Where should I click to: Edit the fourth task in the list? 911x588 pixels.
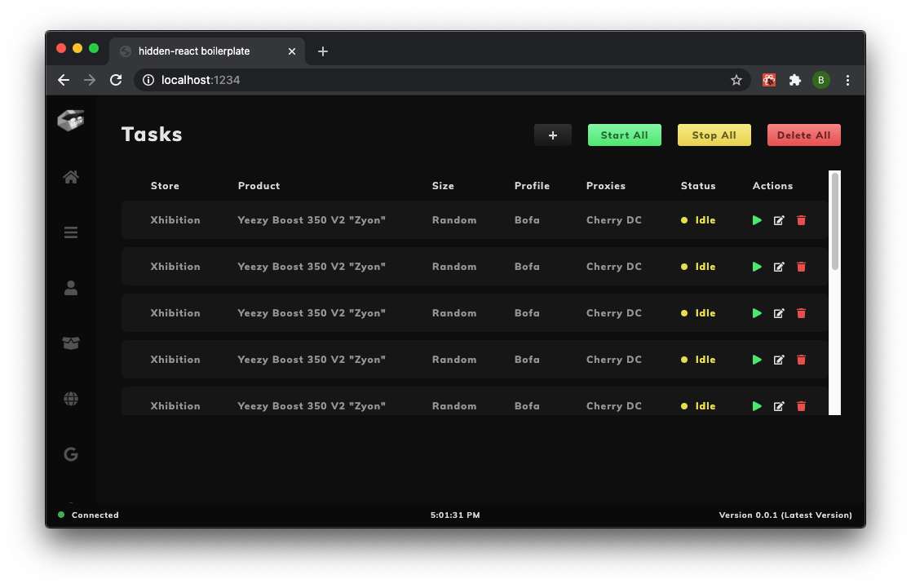pos(779,360)
